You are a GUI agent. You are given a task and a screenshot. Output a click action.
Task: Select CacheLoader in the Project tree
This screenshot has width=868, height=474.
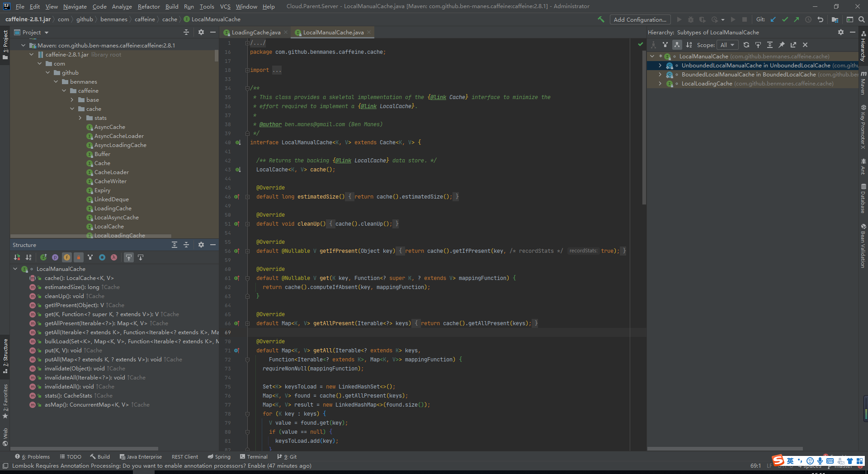coord(111,172)
